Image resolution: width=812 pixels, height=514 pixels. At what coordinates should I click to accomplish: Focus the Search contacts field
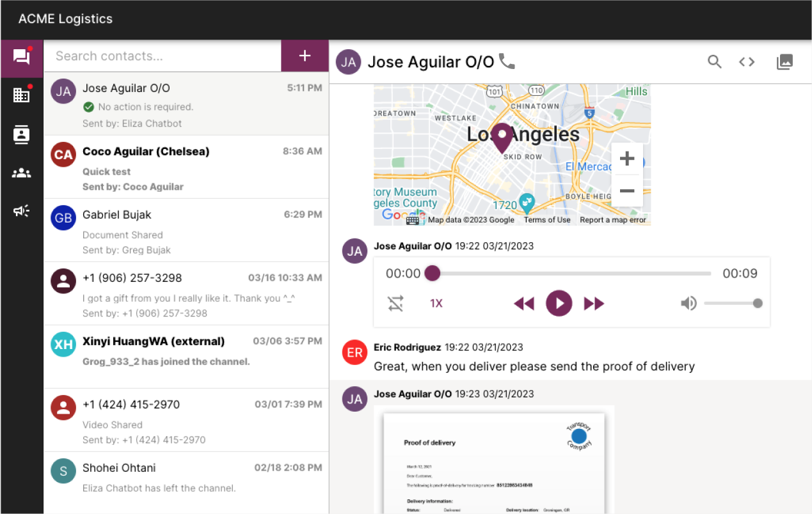pyautogui.click(x=163, y=56)
